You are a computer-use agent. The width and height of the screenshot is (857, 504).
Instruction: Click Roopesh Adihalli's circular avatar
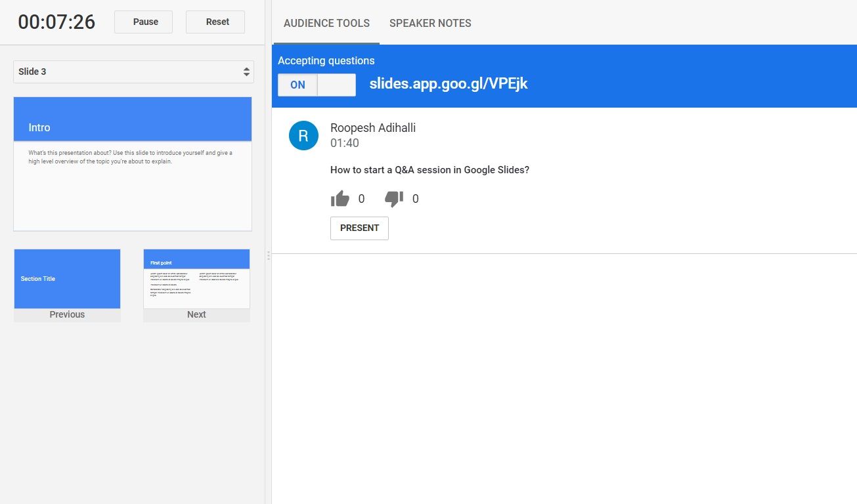[303, 135]
